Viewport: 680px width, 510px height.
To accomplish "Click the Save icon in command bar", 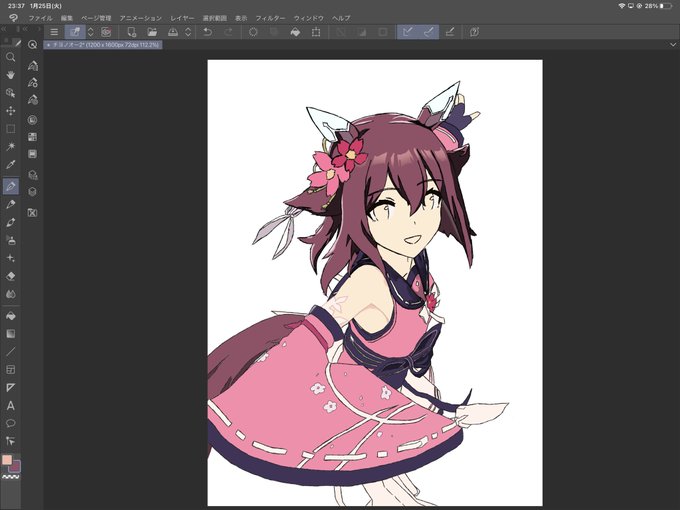I will tap(173, 32).
